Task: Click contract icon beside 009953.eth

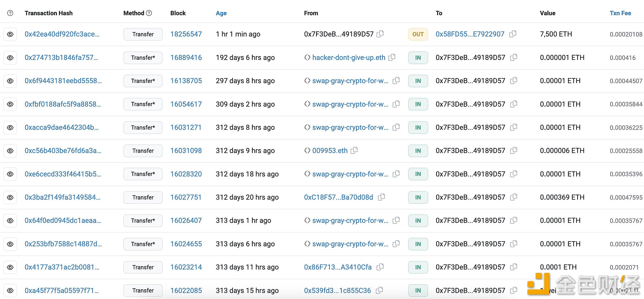Action: [307, 150]
